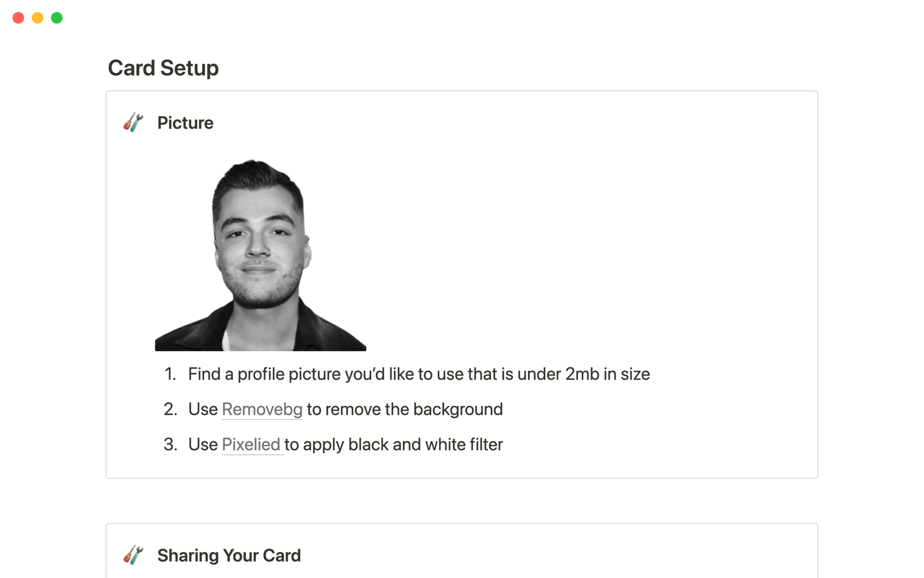This screenshot has width=924, height=578.
Task: Click the word "Use" before Removebg
Action: pyautogui.click(x=203, y=409)
